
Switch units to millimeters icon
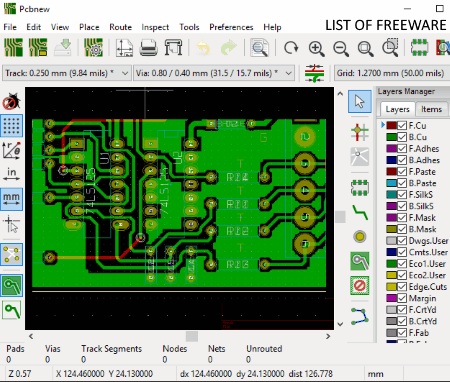(x=12, y=199)
